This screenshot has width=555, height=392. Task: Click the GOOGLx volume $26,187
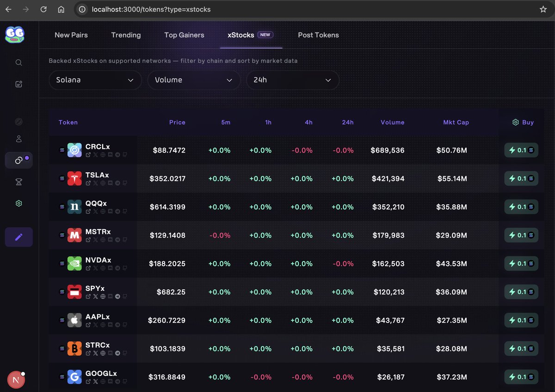pyautogui.click(x=391, y=377)
